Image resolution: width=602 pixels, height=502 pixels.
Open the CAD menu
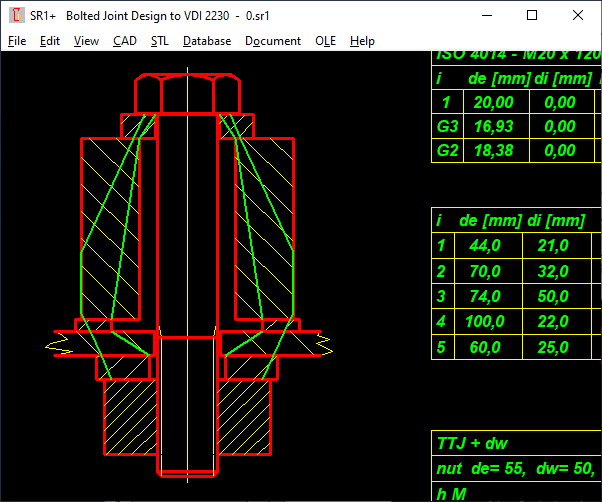125,41
